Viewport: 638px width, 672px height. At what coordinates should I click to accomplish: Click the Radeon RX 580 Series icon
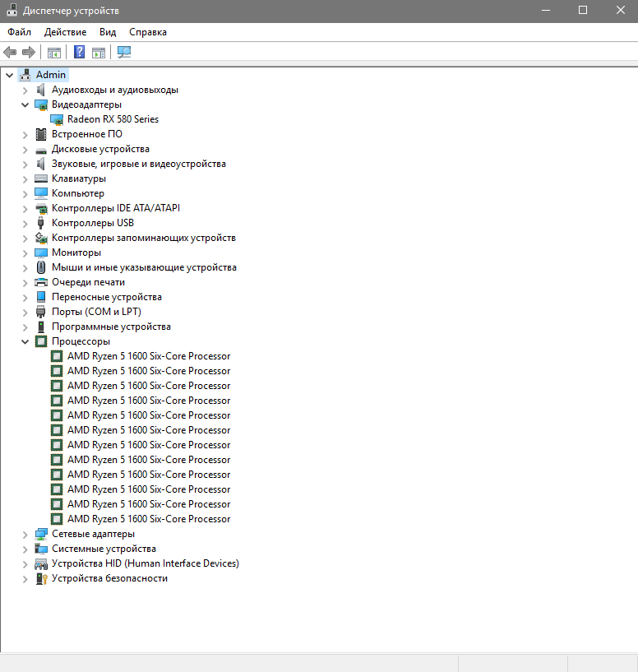tap(57, 119)
